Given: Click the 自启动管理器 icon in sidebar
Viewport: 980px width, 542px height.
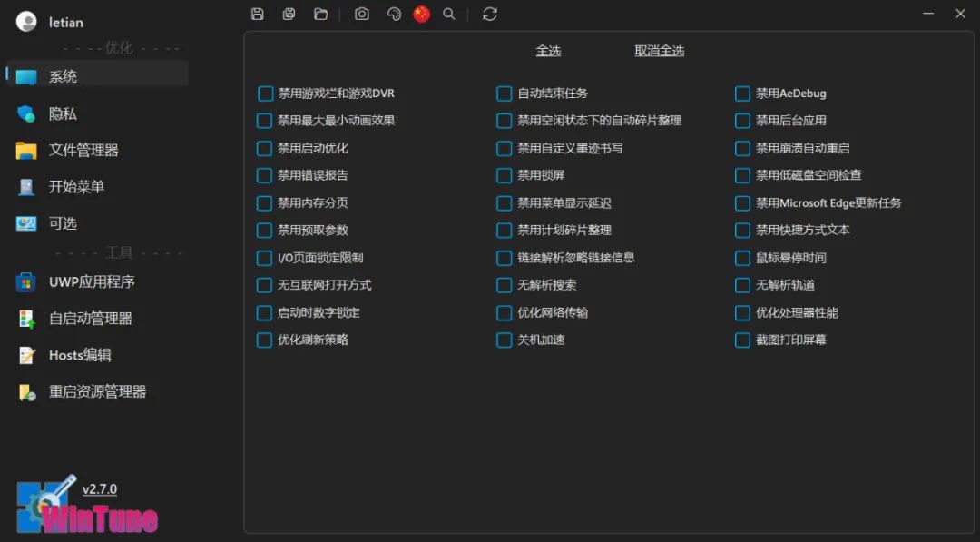Looking at the screenshot, I should pyautogui.click(x=26, y=319).
